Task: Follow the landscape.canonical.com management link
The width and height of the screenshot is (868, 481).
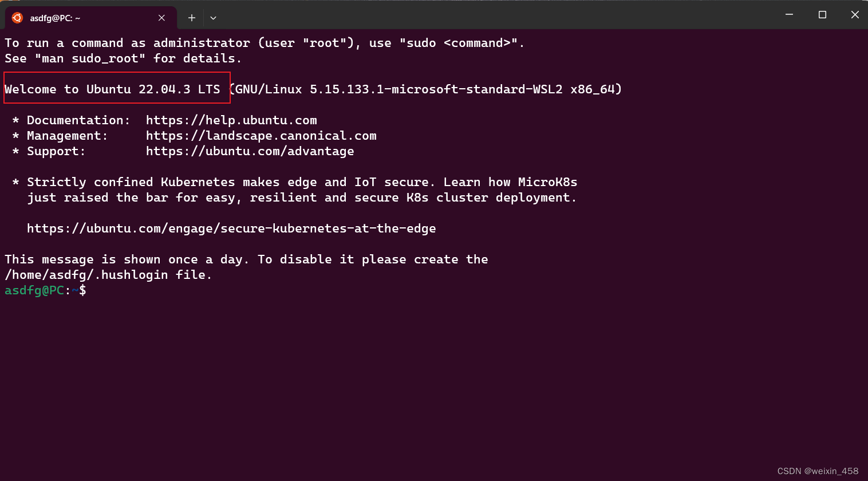Action: (261, 136)
